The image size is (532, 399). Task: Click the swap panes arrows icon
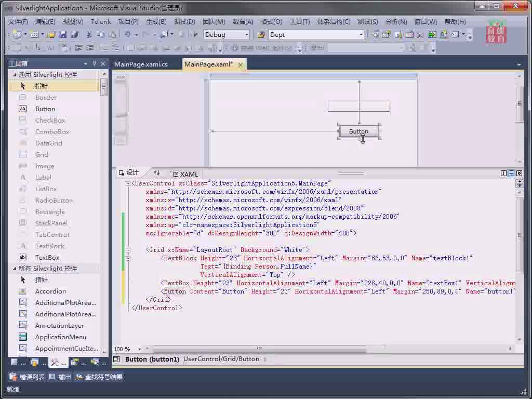(x=156, y=173)
